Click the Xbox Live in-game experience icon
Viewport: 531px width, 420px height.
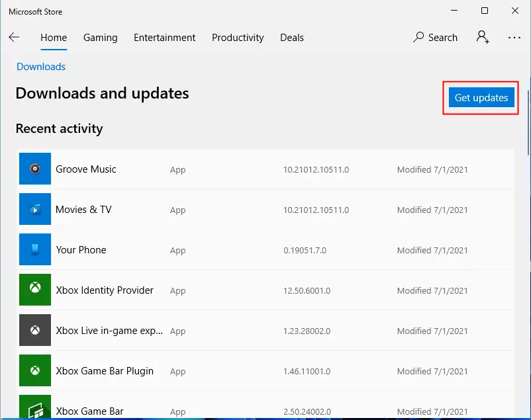35,330
